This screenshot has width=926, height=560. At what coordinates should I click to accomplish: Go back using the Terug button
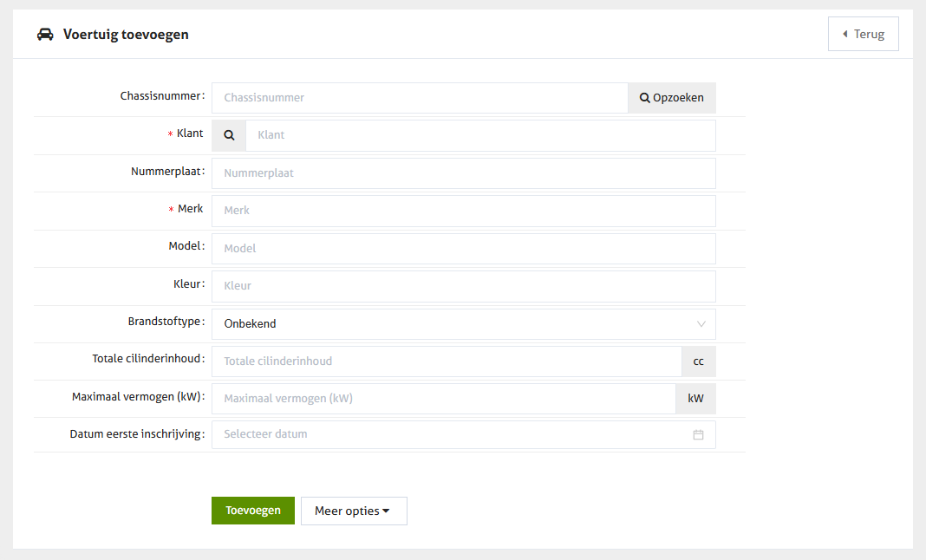(x=863, y=35)
